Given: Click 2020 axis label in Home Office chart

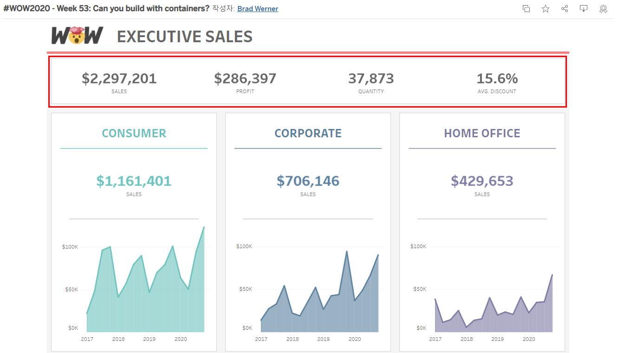Looking at the screenshot, I should tap(529, 339).
